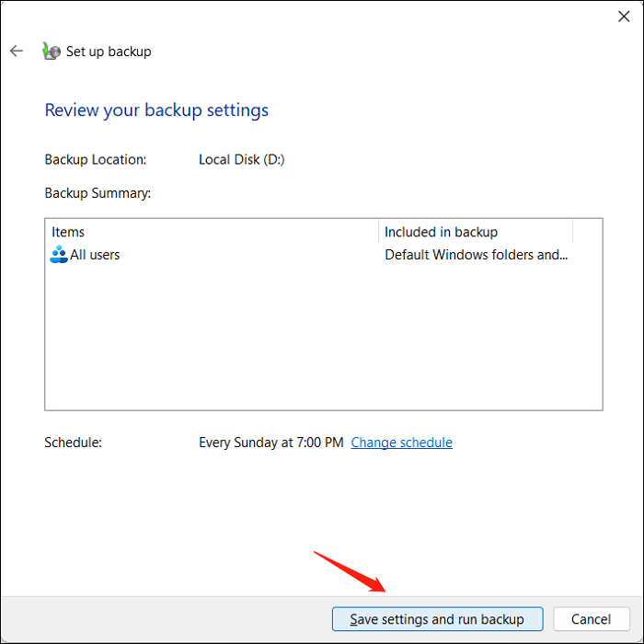The height and width of the screenshot is (644, 644).
Task: Click the Set up backup title text
Action: point(109,52)
